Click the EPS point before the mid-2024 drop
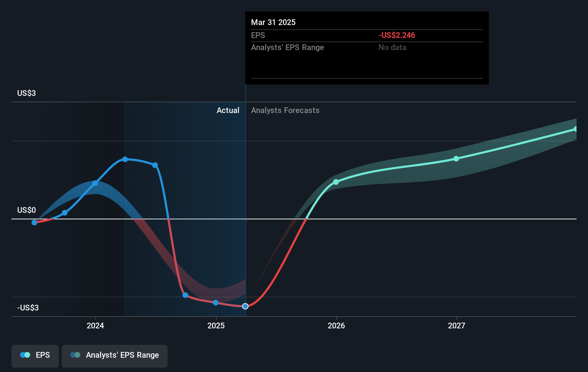Viewport: 588px width, 372px height. click(x=155, y=165)
